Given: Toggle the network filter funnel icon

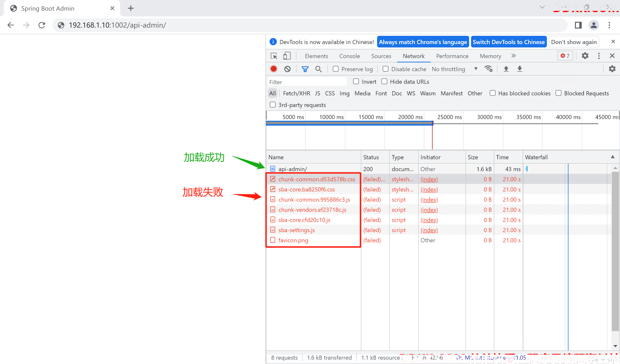Looking at the screenshot, I should 305,69.
